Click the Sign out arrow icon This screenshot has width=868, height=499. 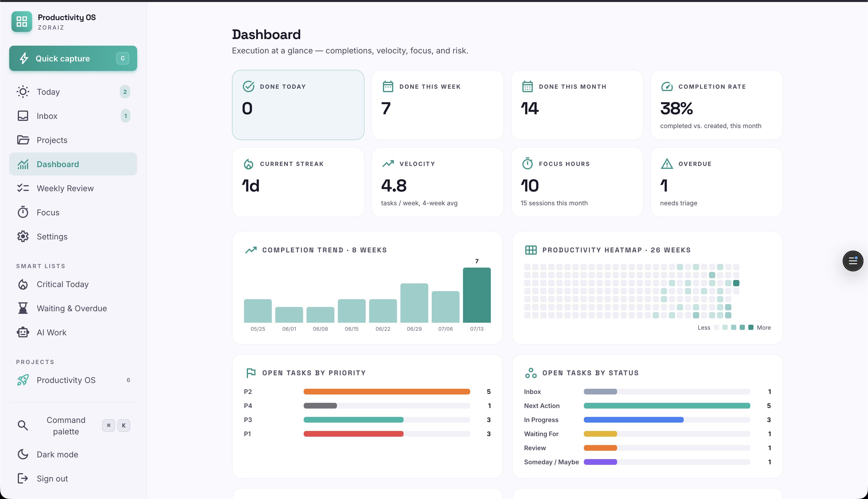[x=23, y=478]
